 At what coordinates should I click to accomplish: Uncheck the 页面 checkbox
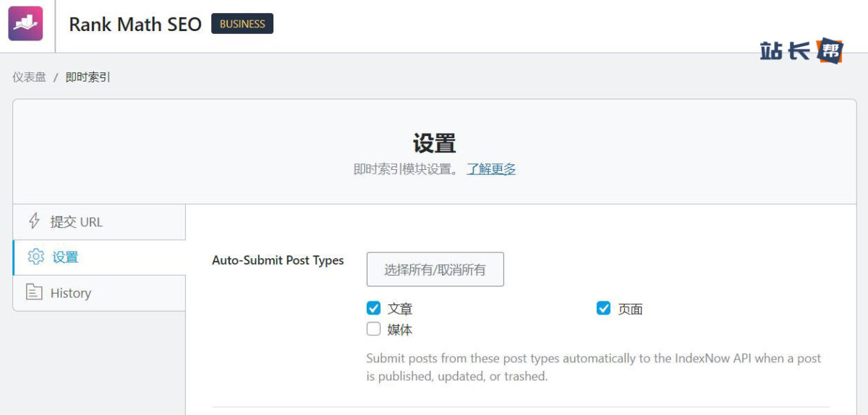(603, 309)
